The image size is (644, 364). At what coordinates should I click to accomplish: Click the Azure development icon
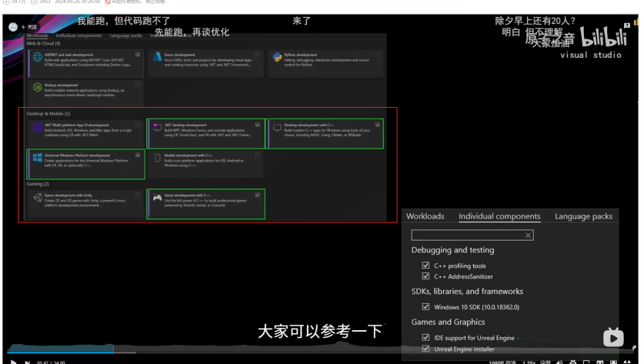pyautogui.click(x=157, y=57)
